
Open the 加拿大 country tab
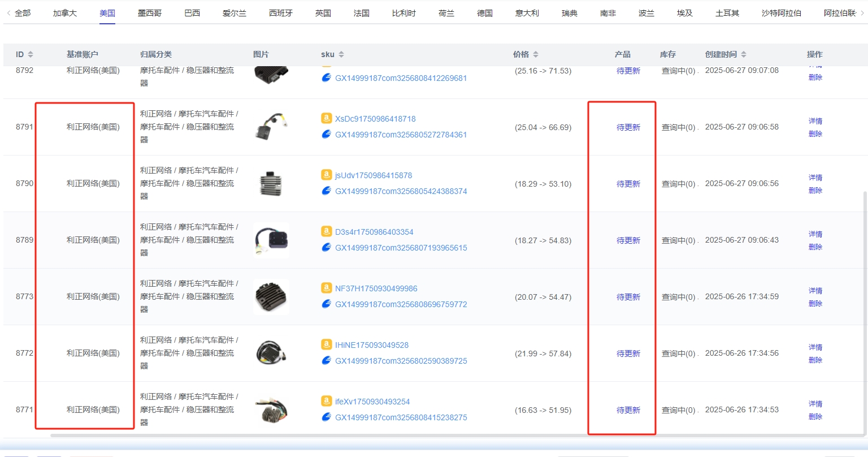pos(65,13)
